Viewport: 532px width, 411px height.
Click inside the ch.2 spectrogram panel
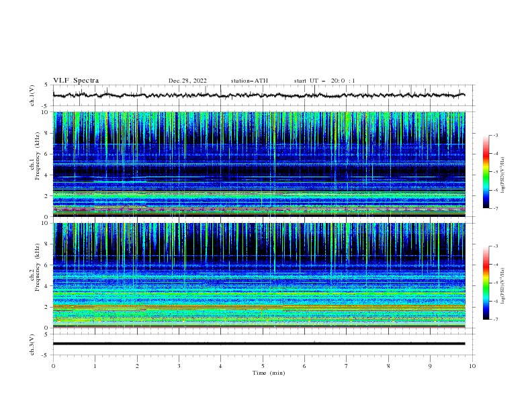pos(259,275)
